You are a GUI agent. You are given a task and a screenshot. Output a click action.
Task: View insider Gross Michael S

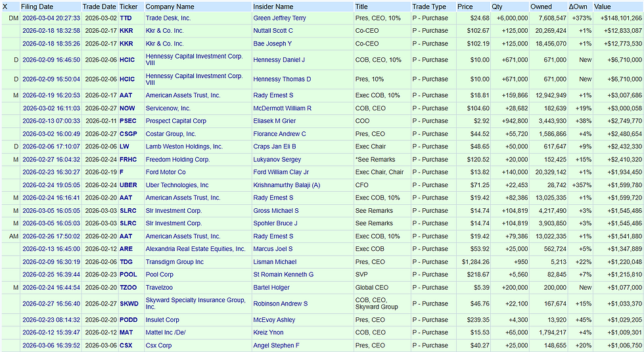point(276,211)
